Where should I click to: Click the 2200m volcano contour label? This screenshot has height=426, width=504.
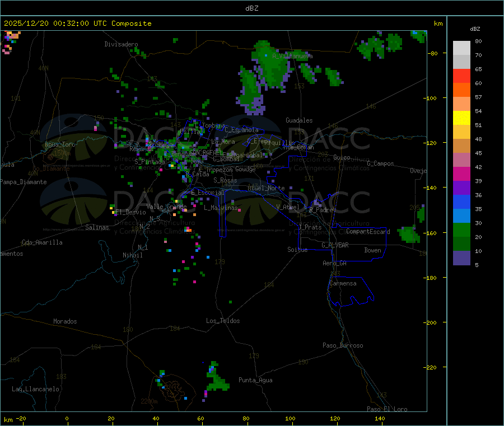149,401
